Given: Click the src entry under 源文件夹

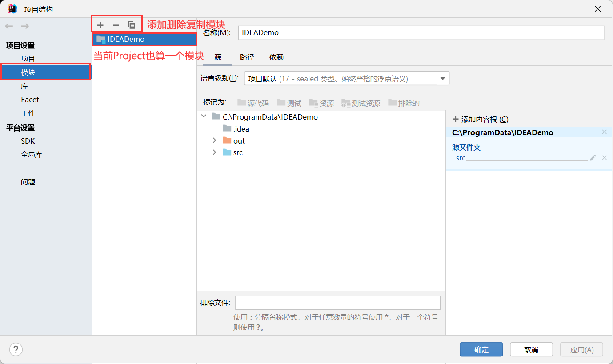Looking at the screenshot, I should click(x=461, y=158).
